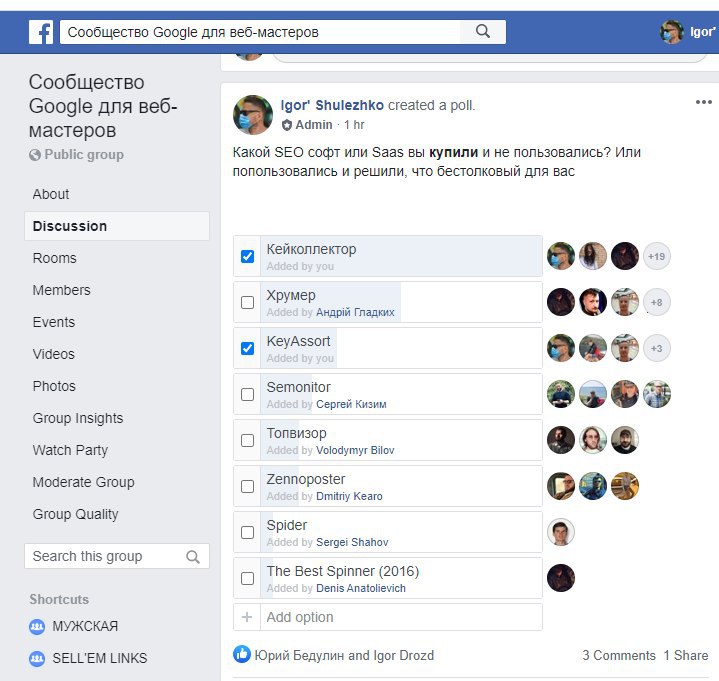Viewport: 719px width, 681px height.
Task: Uncheck the Кейколлектор poll option
Action: coord(248,256)
